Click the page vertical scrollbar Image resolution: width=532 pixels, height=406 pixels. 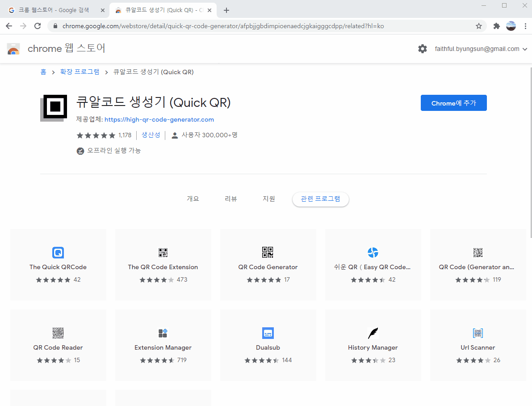point(531,153)
